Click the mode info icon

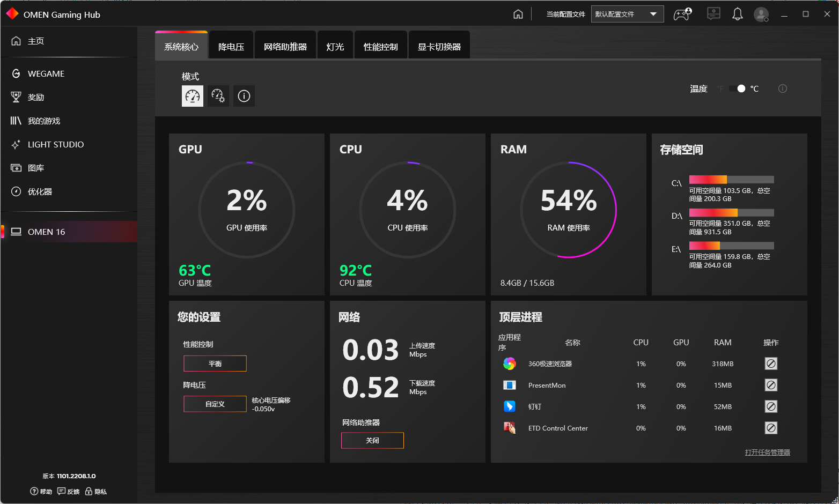[244, 96]
